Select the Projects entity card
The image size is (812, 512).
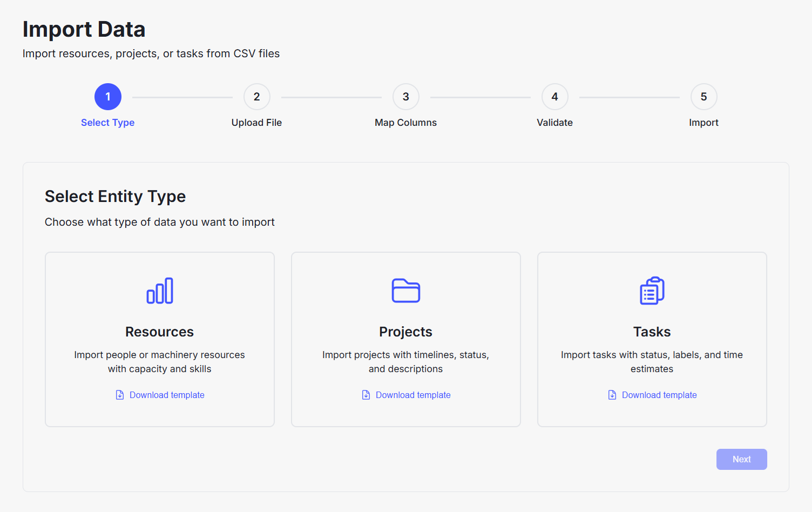[405, 339]
